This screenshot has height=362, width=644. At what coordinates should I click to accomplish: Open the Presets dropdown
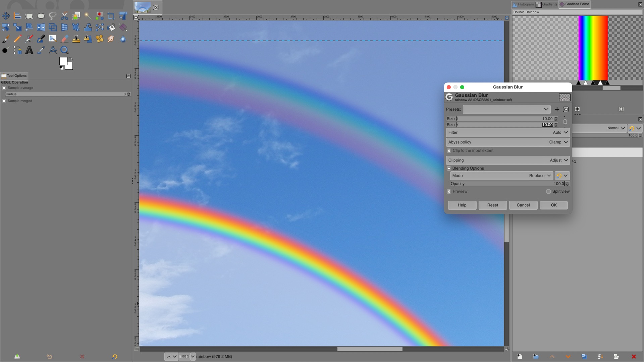506,109
